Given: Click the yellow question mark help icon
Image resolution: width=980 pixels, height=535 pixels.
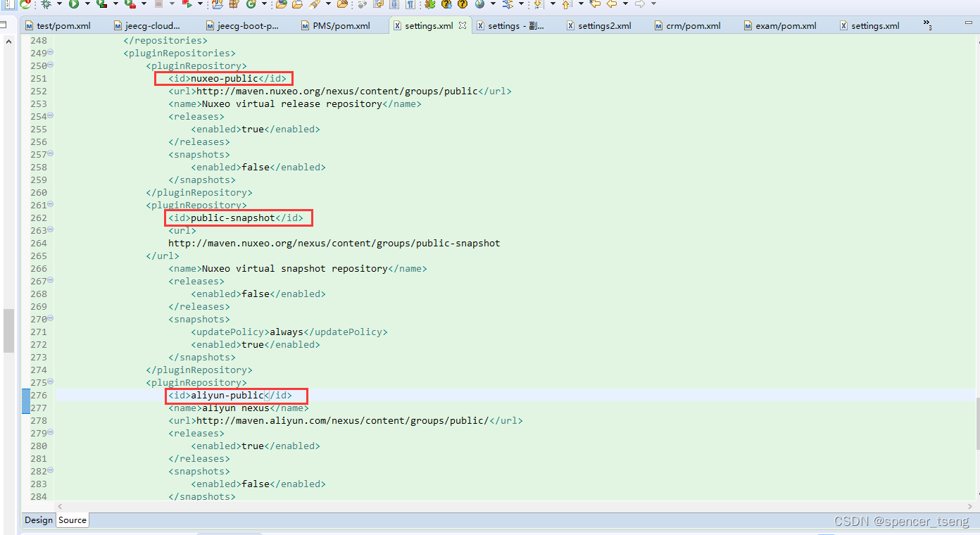Looking at the screenshot, I should pyautogui.click(x=462, y=4).
